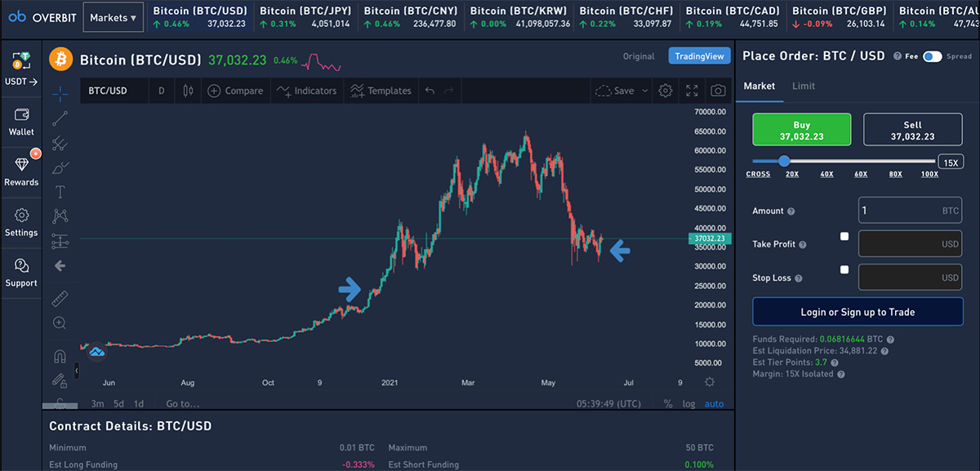980x471 pixels.
Task: Select the long position prediction tool
Action: tap(60, 241)
